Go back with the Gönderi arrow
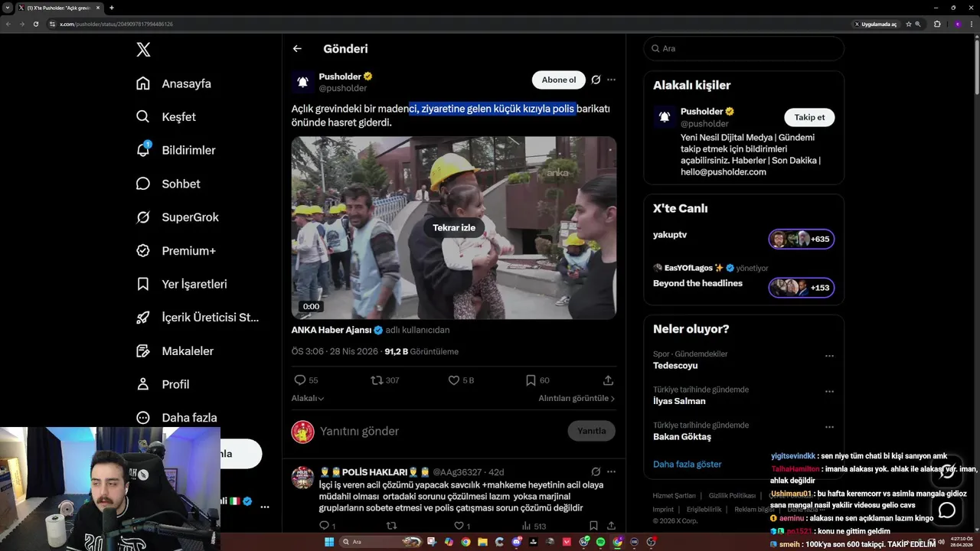 click(297, 49)
